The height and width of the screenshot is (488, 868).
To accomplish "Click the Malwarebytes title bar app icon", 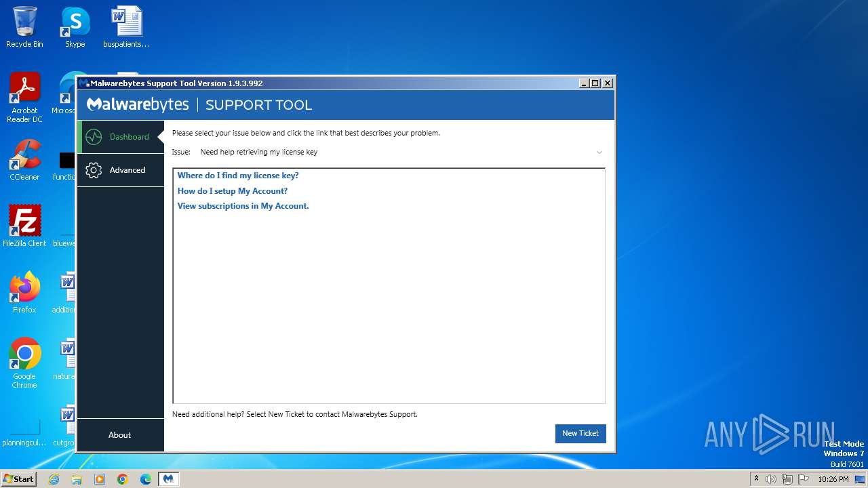I will (x=83, y=83).
